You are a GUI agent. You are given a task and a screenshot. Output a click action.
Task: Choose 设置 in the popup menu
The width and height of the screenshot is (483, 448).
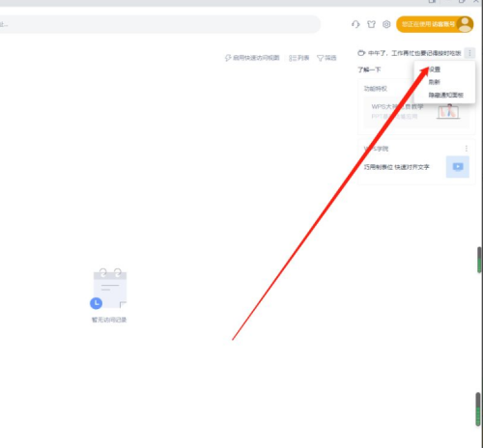[x=435, y=70]
